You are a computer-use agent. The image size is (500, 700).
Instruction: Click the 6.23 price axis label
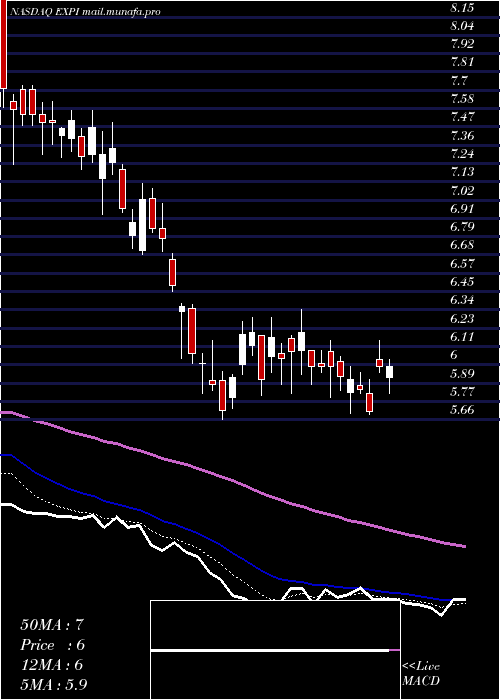pos(462,319)
